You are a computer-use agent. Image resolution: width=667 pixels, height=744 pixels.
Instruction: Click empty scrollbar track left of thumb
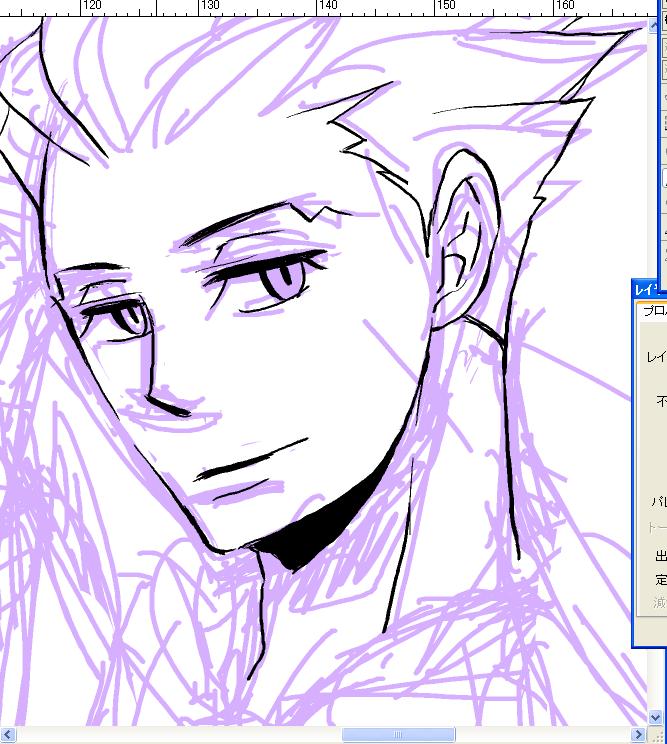[180, 735]
